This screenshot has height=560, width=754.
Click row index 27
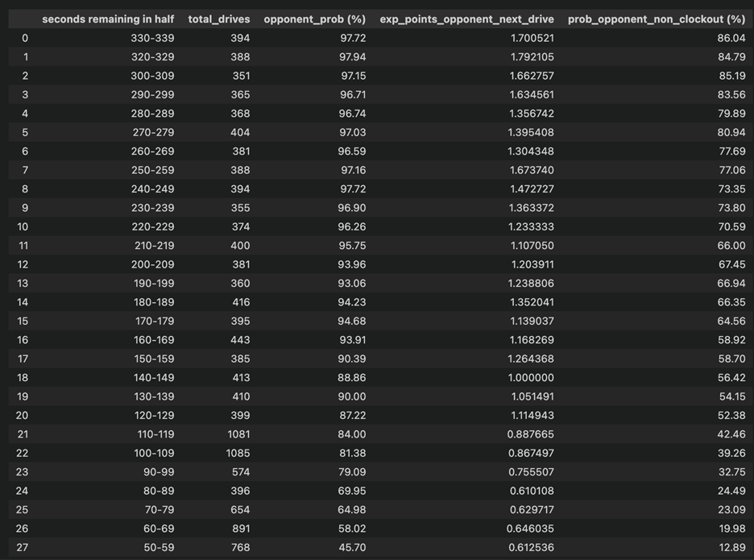coord(22,547)
